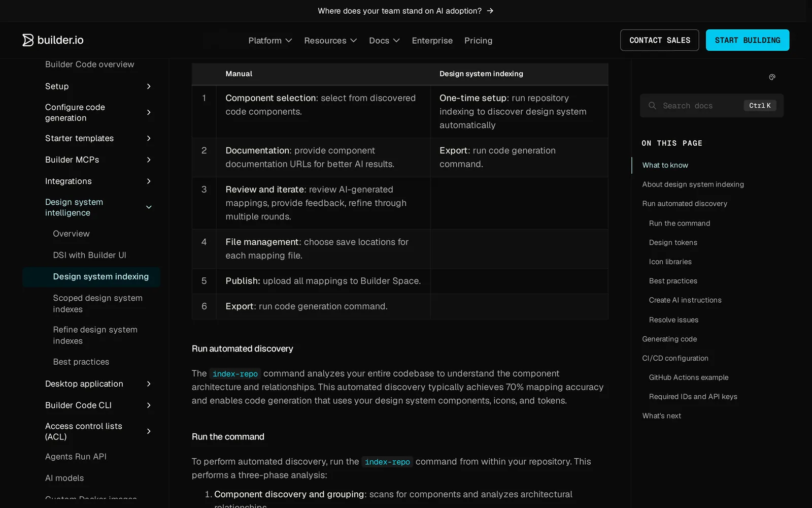Open the Docs dropdown menu
812x508 pixels.
click(x=384, y=41)
